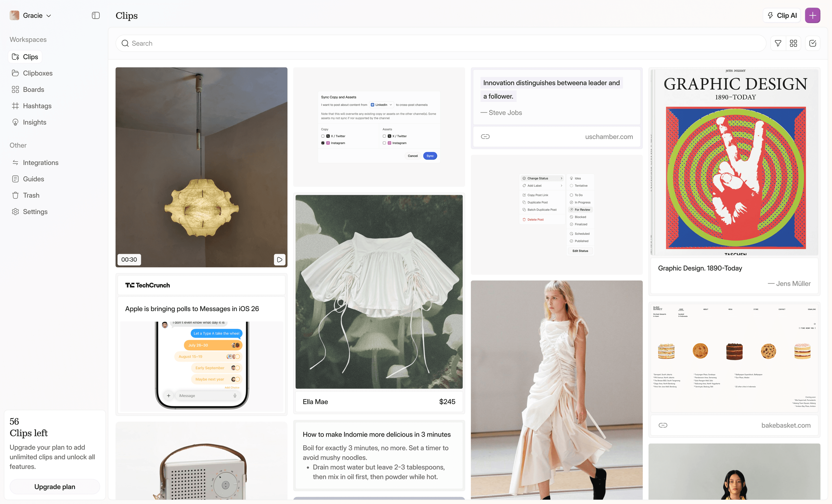
Task: Check X / Twitter under Assets
Action: (384, 136)
